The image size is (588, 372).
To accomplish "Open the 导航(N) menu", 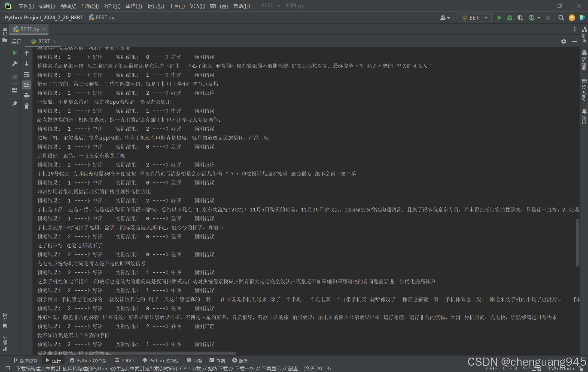I will (90, 6).
